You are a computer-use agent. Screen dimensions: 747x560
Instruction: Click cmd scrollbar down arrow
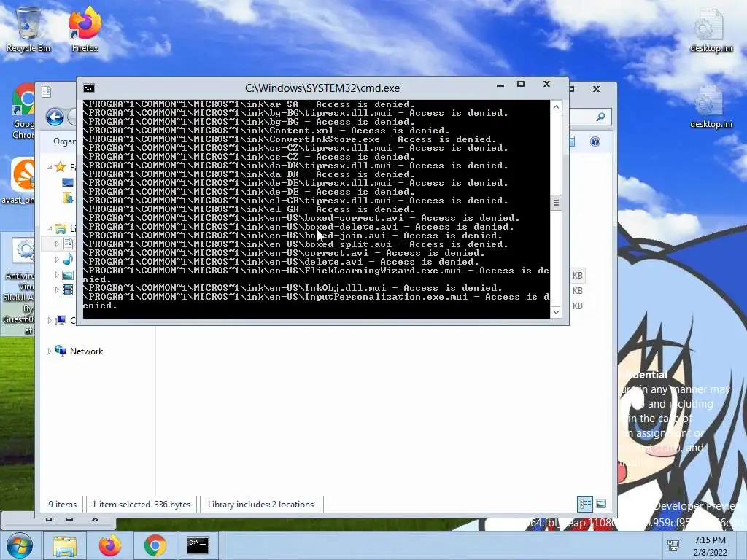(556, 312)
